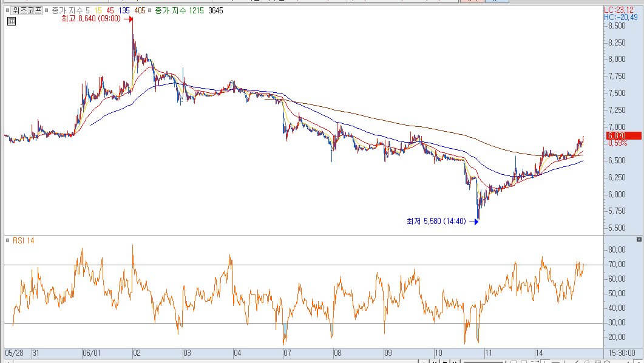644x363 pixels.
Task: Click the RSI 14 indicator label
Action: click(24, 240)
